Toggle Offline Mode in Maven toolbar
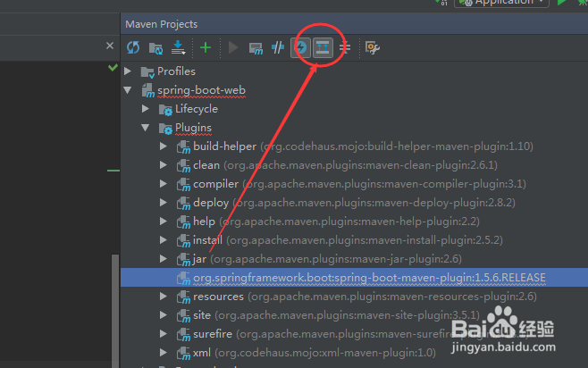This screenshot has height=368, width=588. point(278,47)
